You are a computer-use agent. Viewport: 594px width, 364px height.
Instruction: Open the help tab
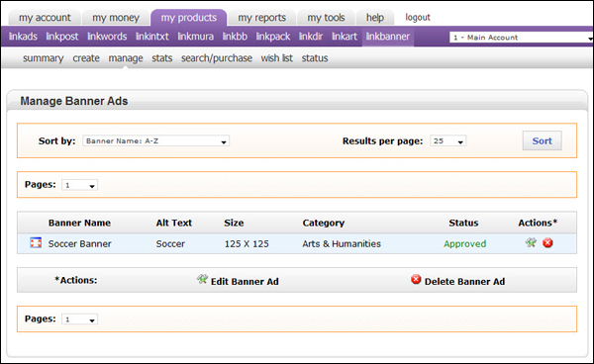[375, 18]
